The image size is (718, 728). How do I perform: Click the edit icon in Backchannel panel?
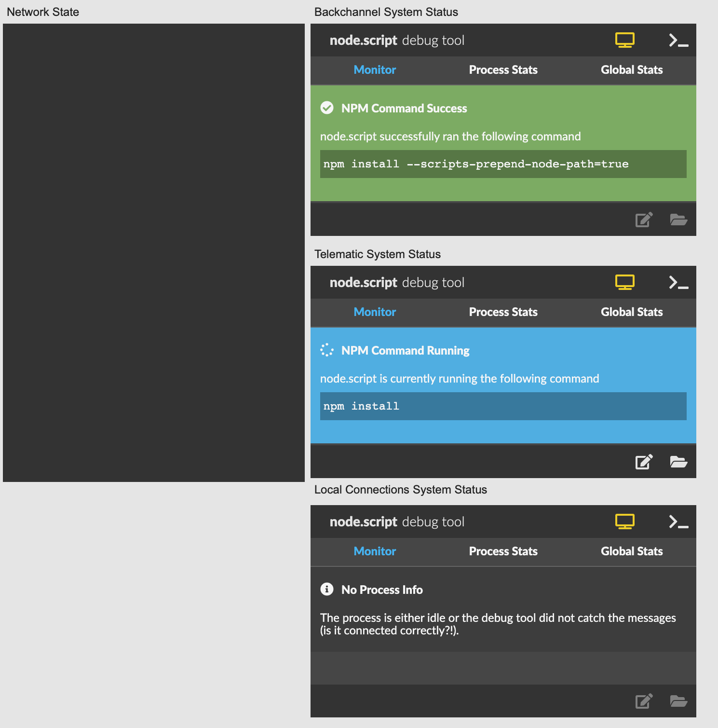tap(644, 220)
